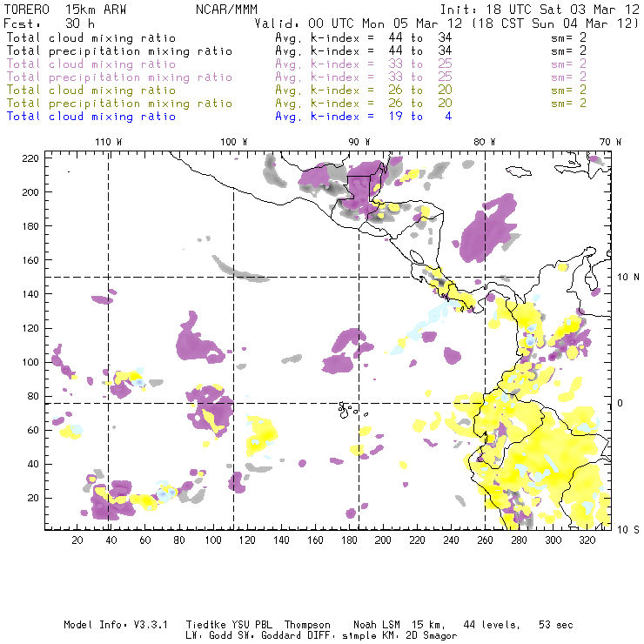
Task: Click the 'Thompson' microphysics label
Action: pyautogui.click(x=307, y=625)
